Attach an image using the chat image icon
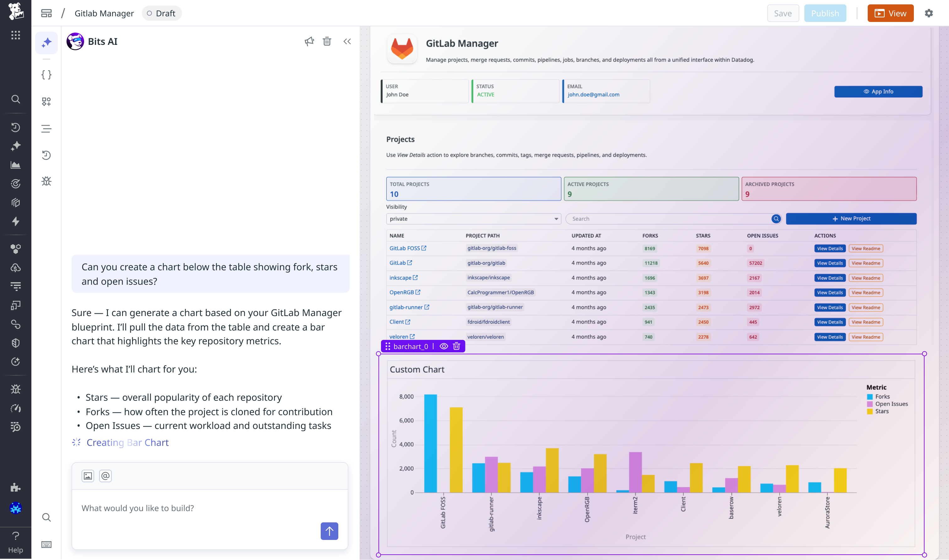This screenshot has width=949, height=560. (88, 476)
